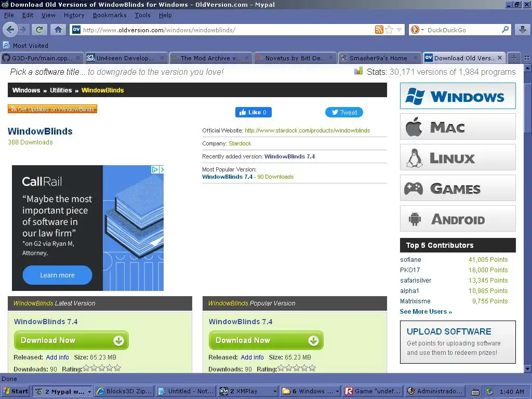Screen dimensions: 532x399
Task: Click the stats bar chart icon
Action: (358, 71)
